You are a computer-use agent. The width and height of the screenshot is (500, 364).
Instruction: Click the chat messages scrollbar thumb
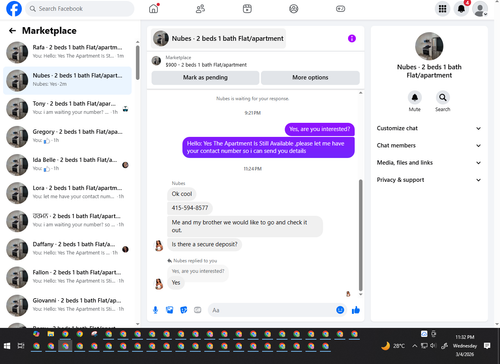pos(360,235)
